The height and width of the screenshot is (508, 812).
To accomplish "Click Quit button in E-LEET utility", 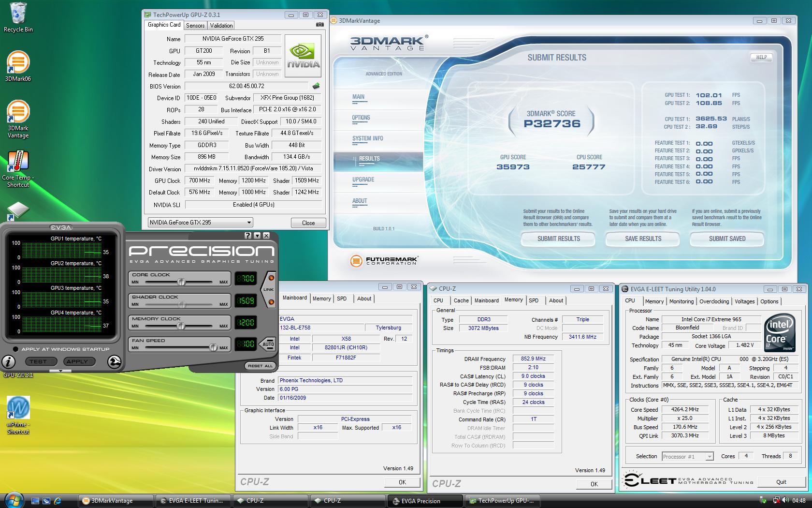I will click(781, 482).
